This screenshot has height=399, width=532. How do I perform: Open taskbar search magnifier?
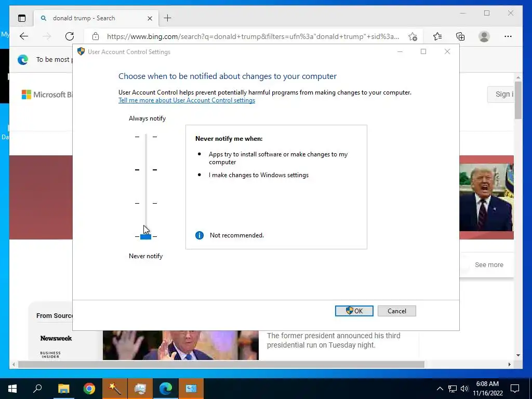tap(37, 389)
